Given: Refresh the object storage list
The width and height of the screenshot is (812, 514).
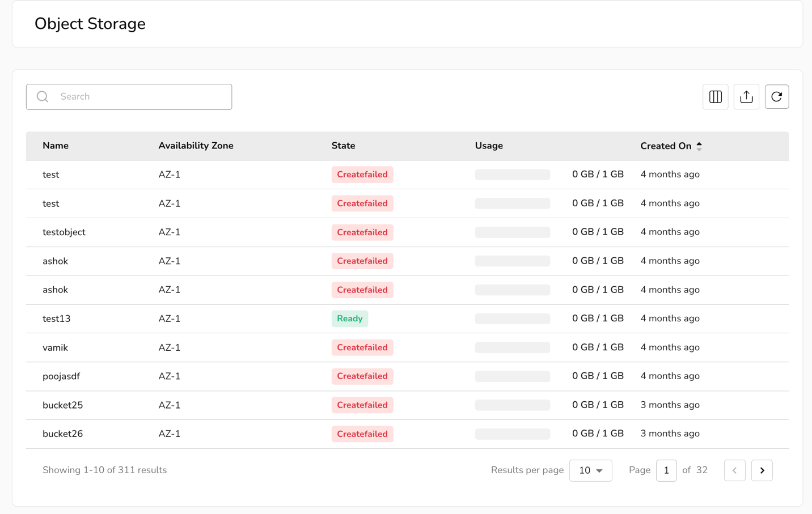Looking at the screenshot, I should (x=776, y=97).
